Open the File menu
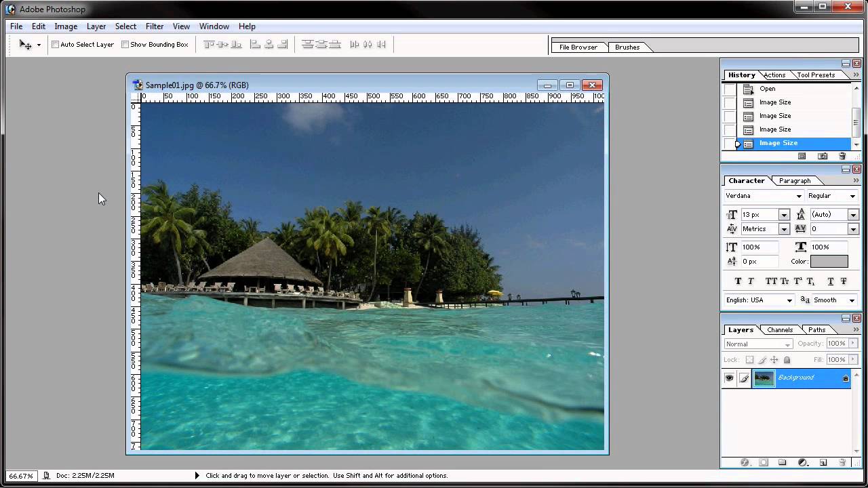This screenshot has width=868, height=488. click(16, 26)
